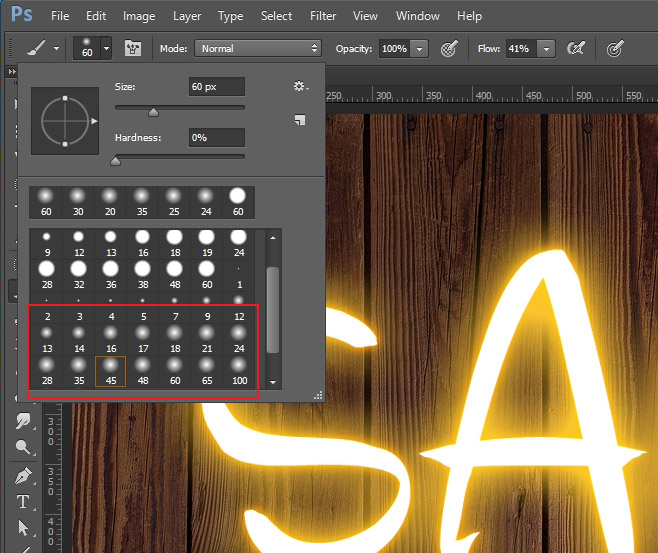Open the View menu
This screenshot has width=658, height=553.
[365, 16]
